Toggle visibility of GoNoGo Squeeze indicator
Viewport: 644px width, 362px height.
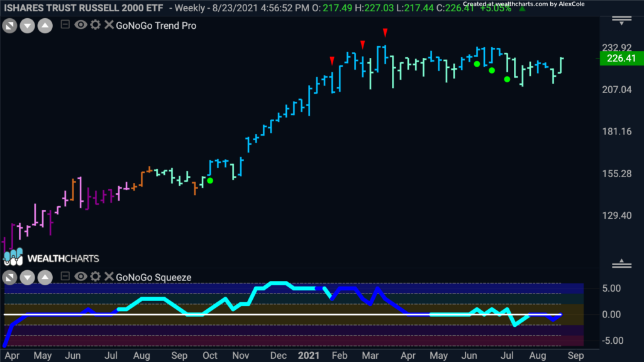pos(80,277)
